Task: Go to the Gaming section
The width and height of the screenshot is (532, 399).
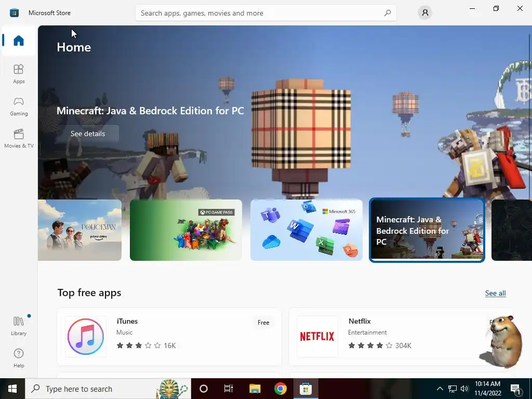Action: [19, 106]
